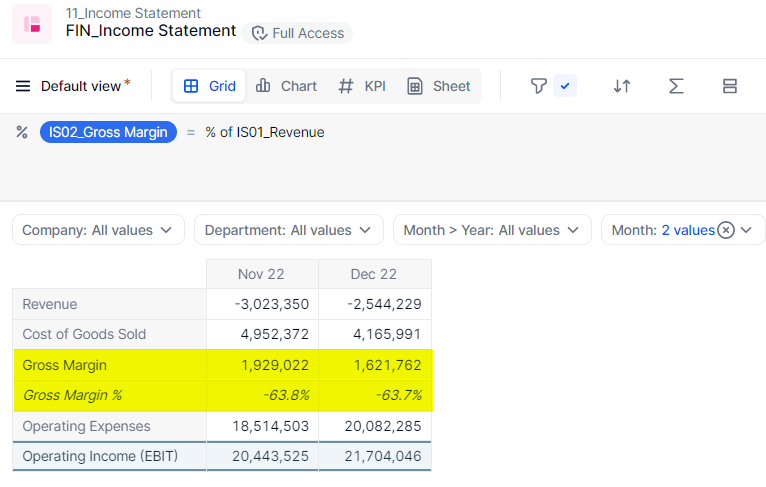The height and width of the screenshot is (487, 766).
Task: Click the row layout icon
Action: 730,86
